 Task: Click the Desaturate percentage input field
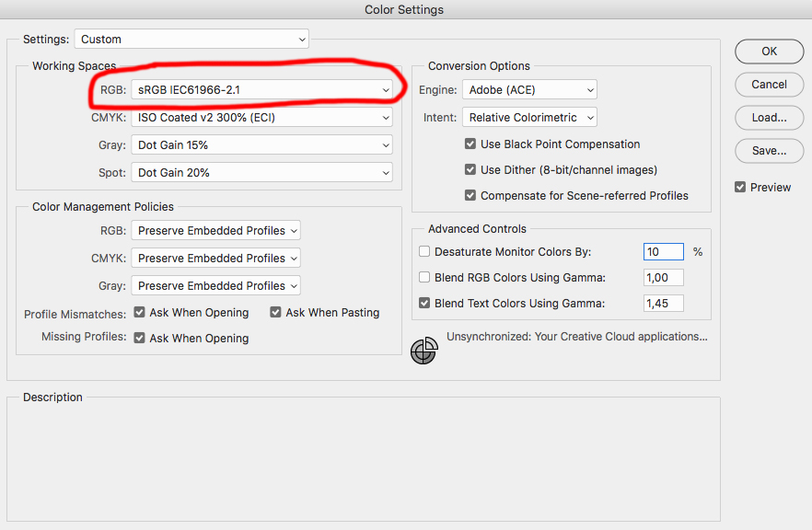(x=663, y=251)
